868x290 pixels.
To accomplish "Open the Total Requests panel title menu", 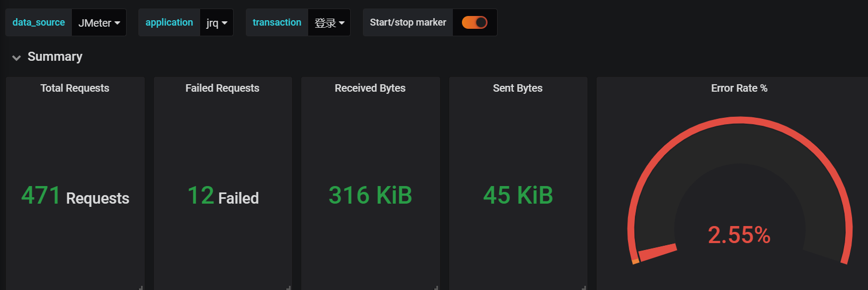I will (75, 88).
